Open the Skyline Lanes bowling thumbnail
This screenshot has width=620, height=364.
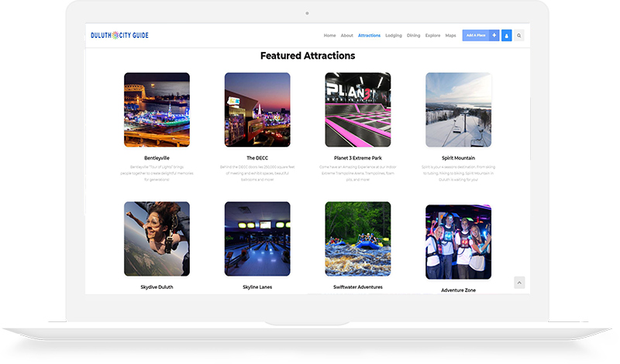257,239
